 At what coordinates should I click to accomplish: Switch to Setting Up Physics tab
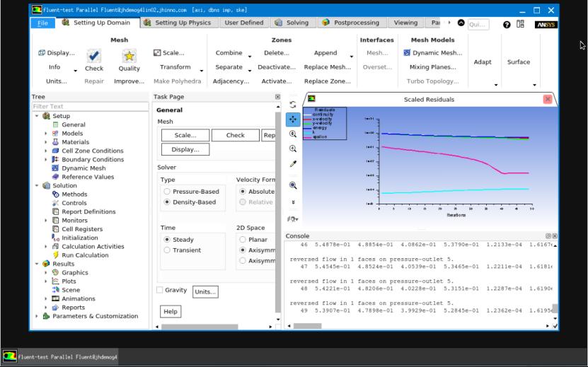point(178,23)
